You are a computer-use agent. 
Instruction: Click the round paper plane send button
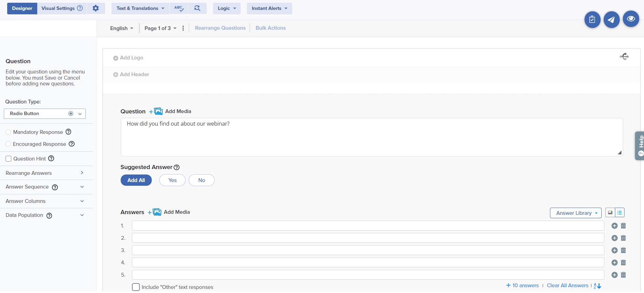[611, 20]
